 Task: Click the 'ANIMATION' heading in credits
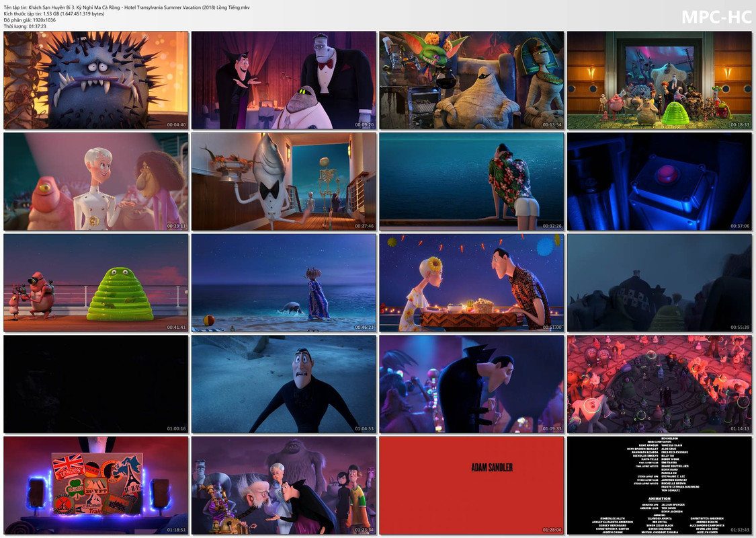click(659, 498)
